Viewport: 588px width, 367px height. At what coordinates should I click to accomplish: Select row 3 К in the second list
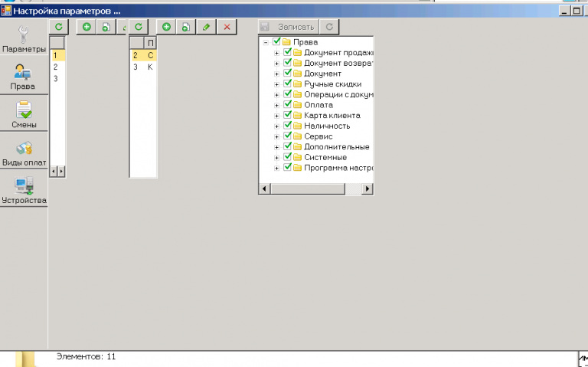143,67
